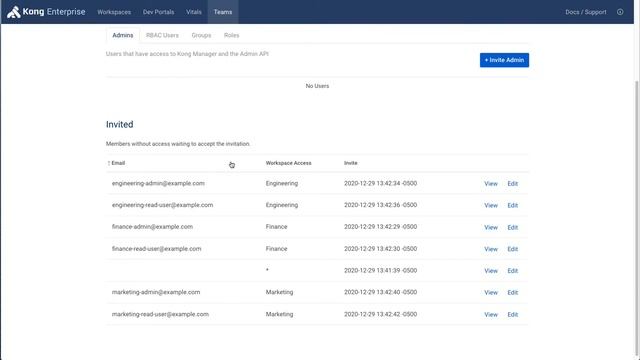
Task: Click timestamp 2020-12-29 13:42:34 -0500
Action: pos(380,183)
